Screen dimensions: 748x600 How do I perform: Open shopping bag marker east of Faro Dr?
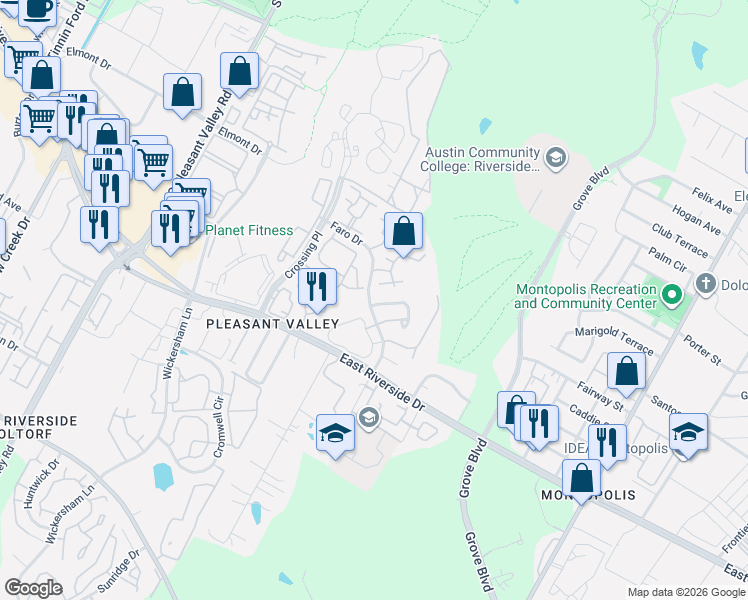[x=404, y=235]
